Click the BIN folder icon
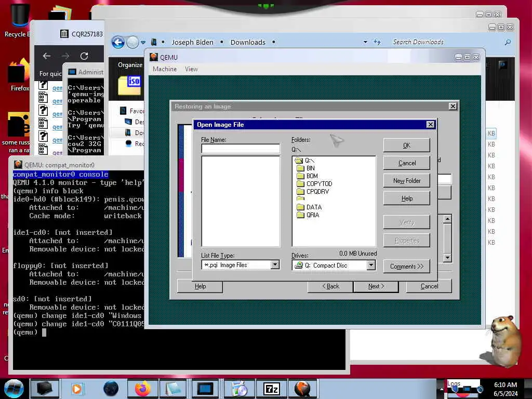532x399 pixels. [300, 168]
